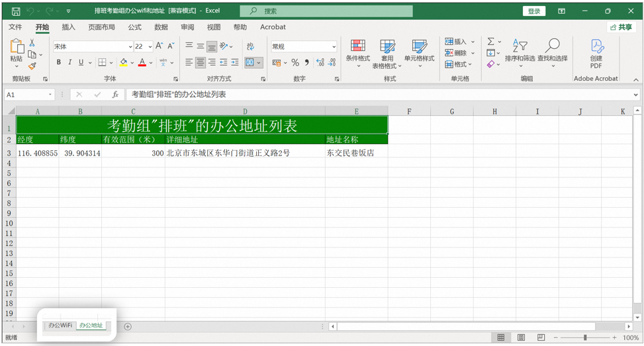This screenshot has height=346, width=644.
Task: Toggle Merge and Center button
Action: click(x=250, y=62)
